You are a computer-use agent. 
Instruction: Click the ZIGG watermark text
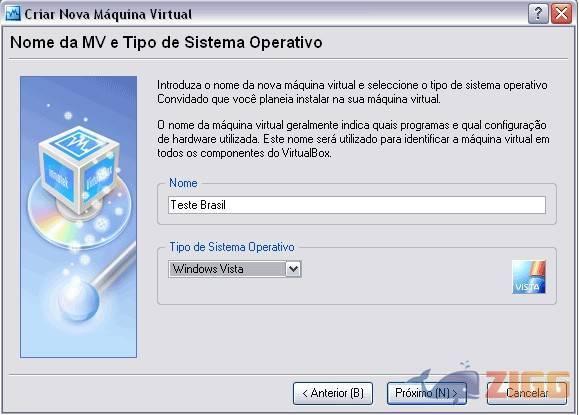click(x=527, y=384)
